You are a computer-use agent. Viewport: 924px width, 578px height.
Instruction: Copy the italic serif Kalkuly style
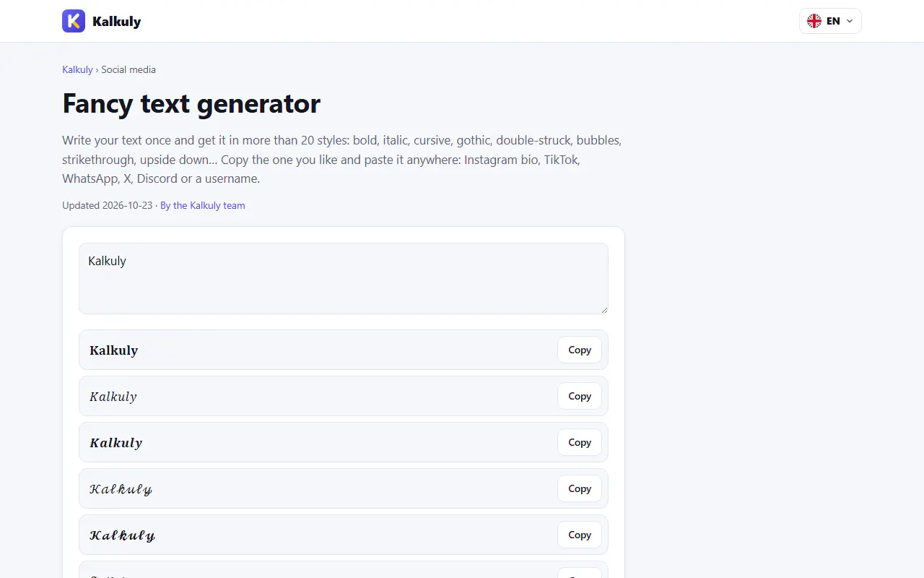[580, 396]
